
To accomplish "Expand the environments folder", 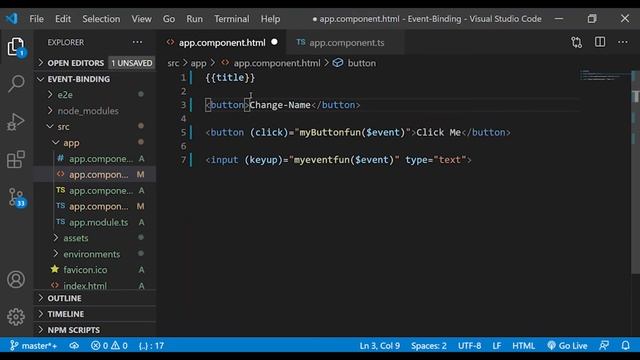I will click(x=91, y=254).
